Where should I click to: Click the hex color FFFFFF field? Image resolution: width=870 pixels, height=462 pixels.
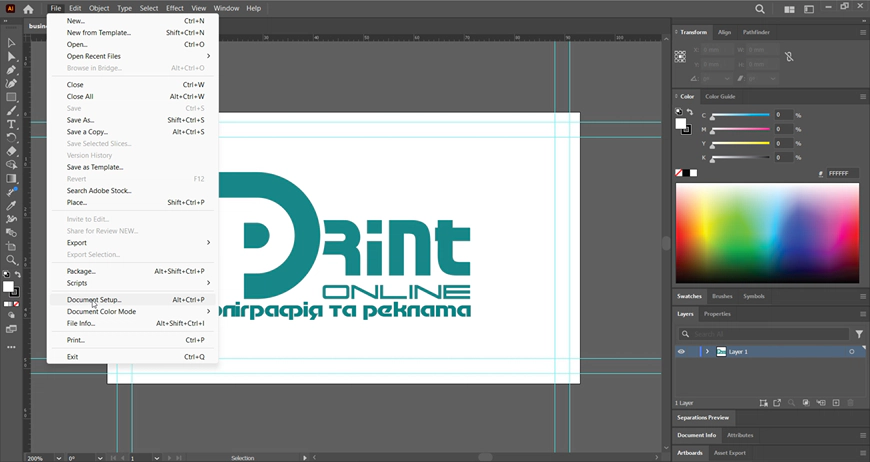pos(842,174)
